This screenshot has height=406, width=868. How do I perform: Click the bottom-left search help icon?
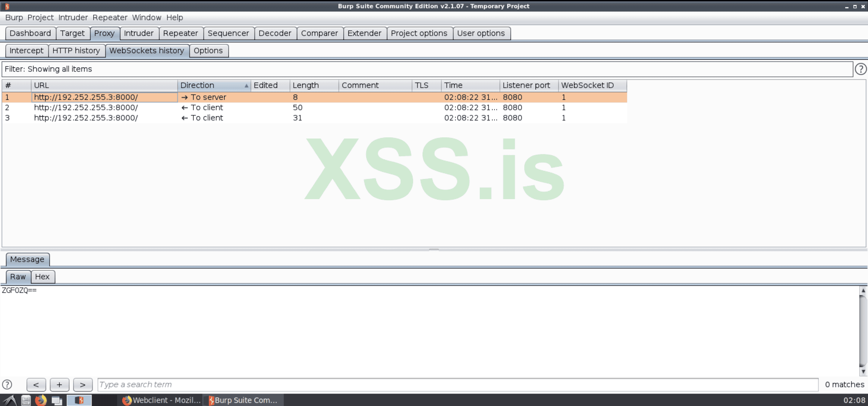[7, 384]
